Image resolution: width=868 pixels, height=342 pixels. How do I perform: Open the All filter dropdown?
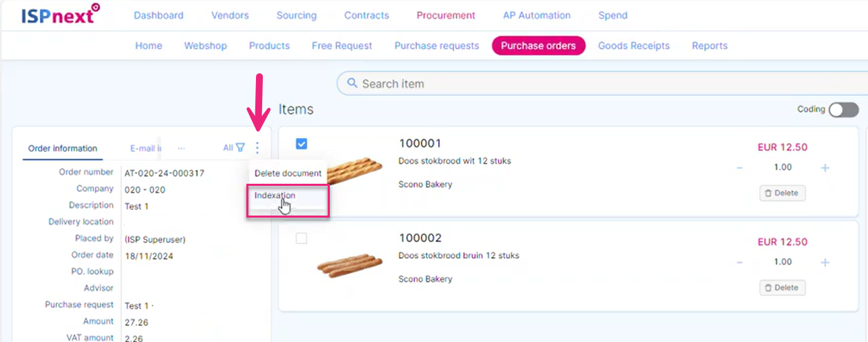[228, 148]
